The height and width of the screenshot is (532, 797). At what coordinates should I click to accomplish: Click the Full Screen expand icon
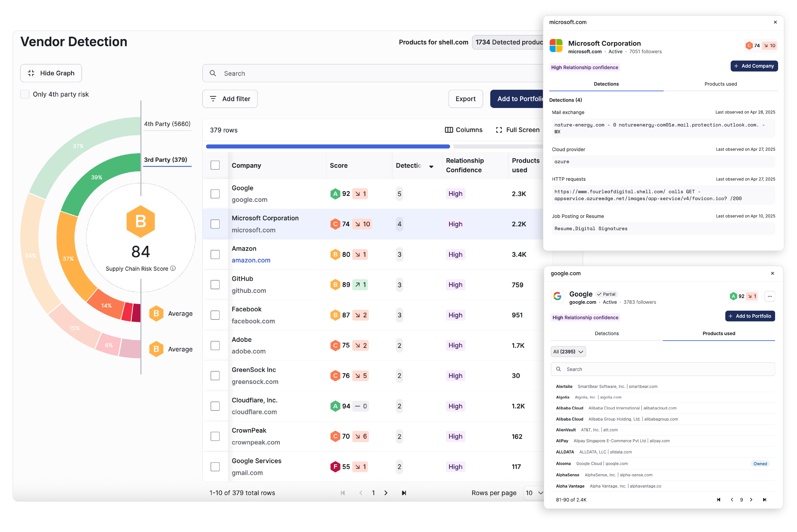click(x=499, y=130)
